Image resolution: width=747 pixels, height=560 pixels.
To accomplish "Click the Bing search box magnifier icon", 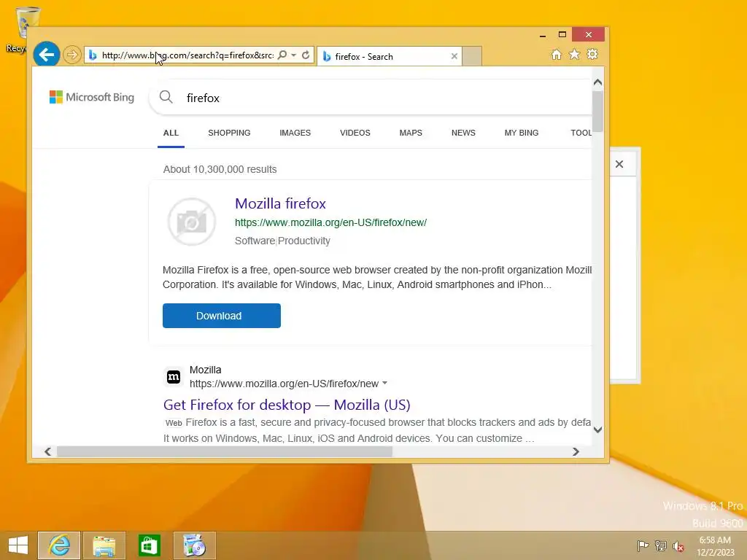I will point(166,97).
